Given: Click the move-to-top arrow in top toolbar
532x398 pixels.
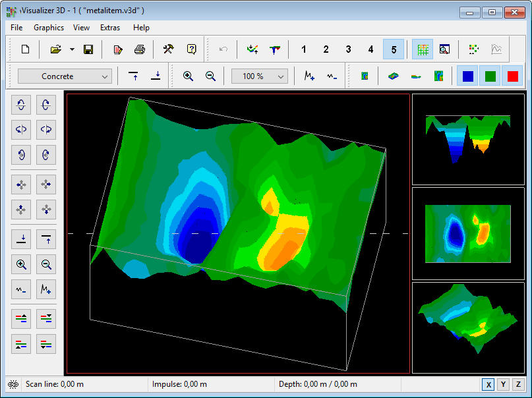Looking at the screenshot, I should (x=134, y=76).
